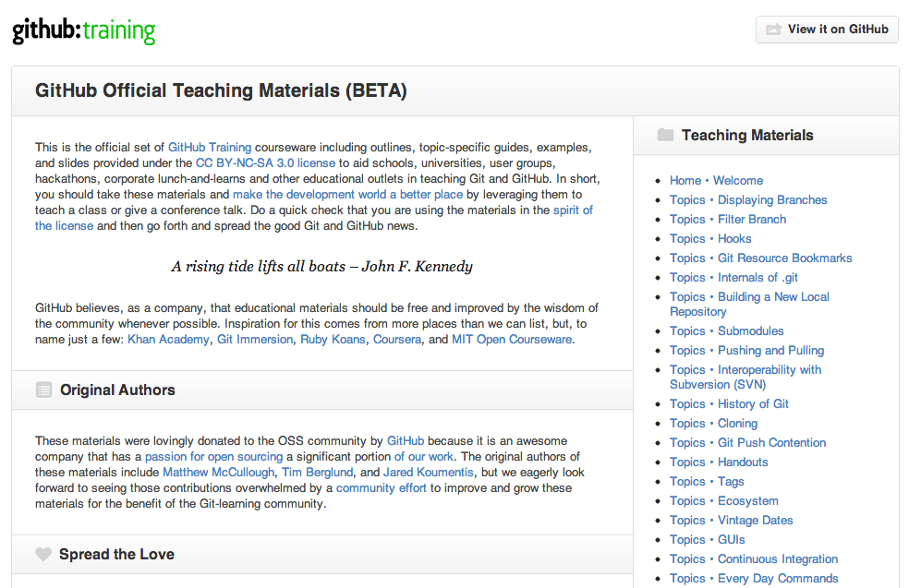Select Topics • Ecosystem
Viewport: 909px width, 588px height.
pyautogui.click(x=724, y=501)
